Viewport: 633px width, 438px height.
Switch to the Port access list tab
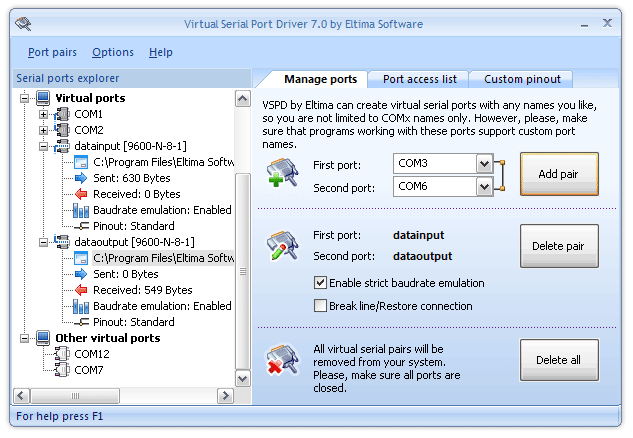click(420, 79)
